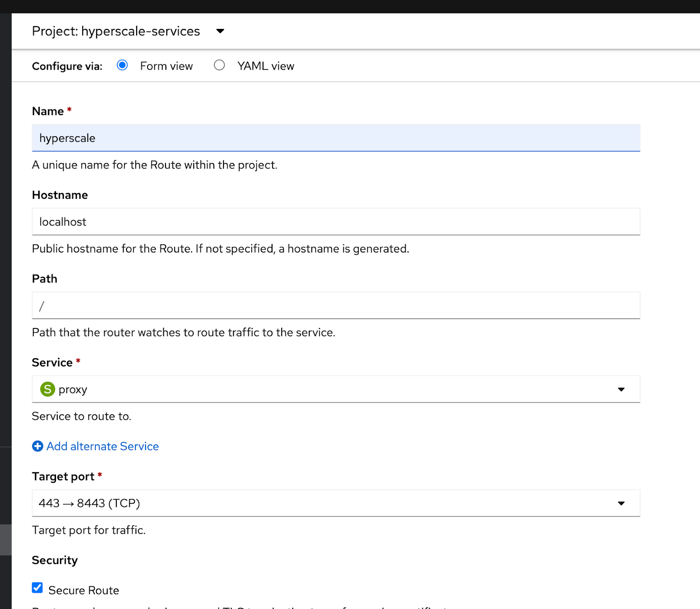Click the caret on the Target port field
This screenshot has height=609, width=700.
(x=622, y=503)
